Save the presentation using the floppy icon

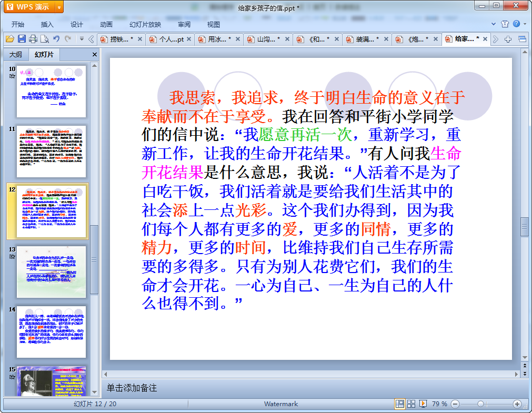coord(22,39)
